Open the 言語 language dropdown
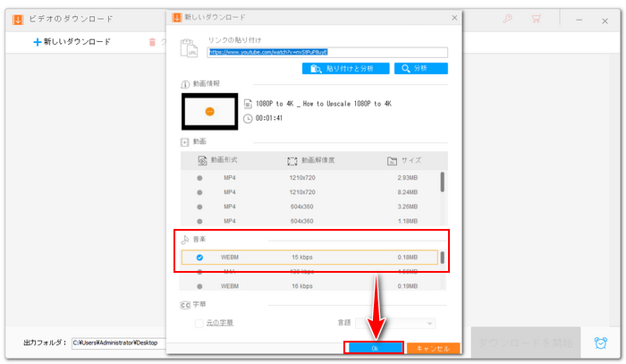Viewport: 626px width, 364px height. 394,323
